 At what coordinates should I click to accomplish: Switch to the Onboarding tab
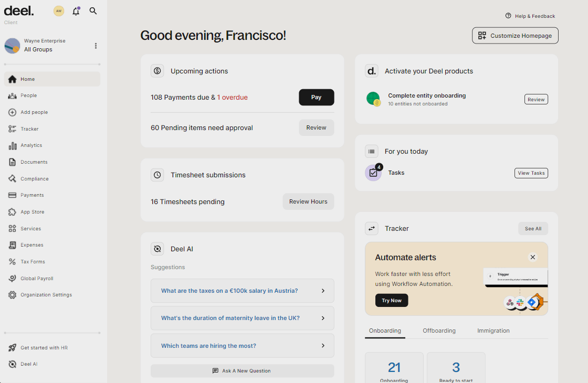[385, 331]
